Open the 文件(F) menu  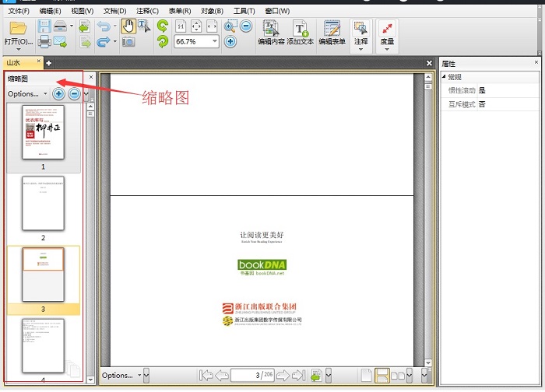[19, 11]
